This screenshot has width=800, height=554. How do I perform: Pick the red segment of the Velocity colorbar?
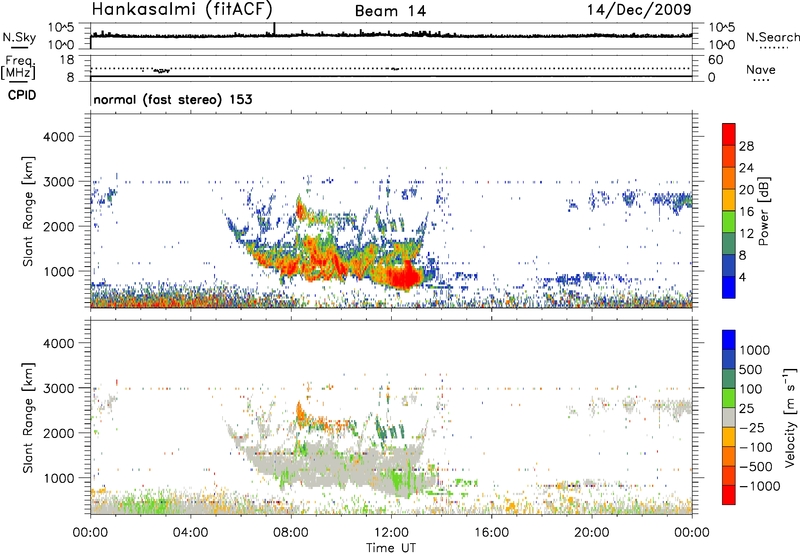[x=729, y=495]
